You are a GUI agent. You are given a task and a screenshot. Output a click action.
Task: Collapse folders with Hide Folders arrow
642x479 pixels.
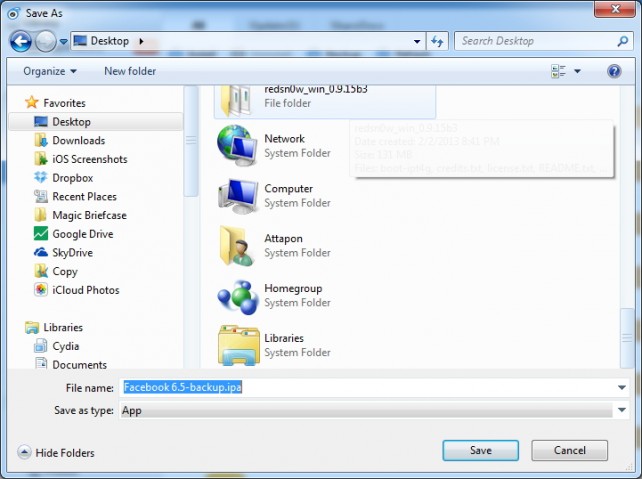[x=24, y=452]
